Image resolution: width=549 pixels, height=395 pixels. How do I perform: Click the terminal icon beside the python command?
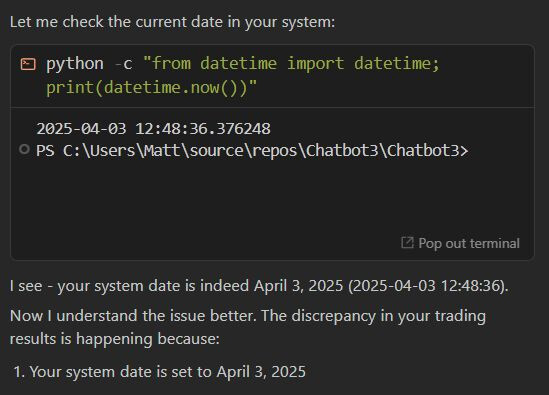point(28,64)
